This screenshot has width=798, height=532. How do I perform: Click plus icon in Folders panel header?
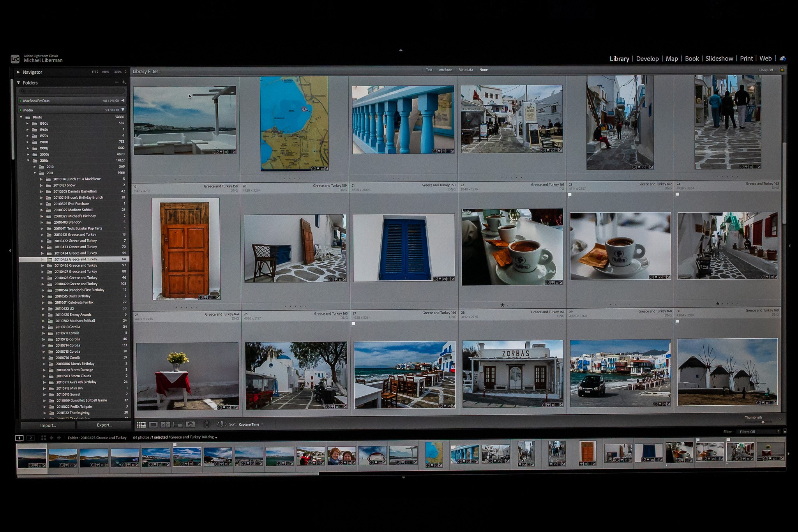click(x=124, y=82)
